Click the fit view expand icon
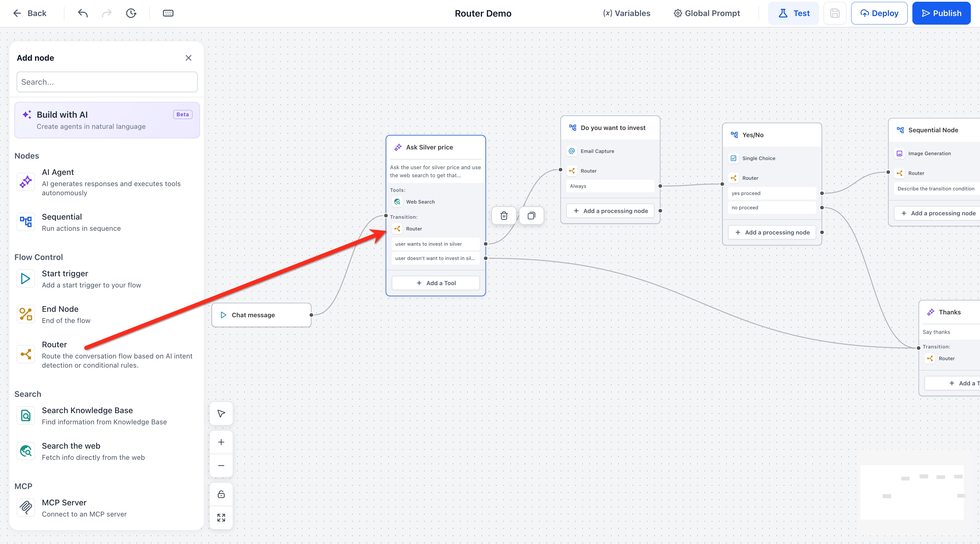 tap(221, 517)
